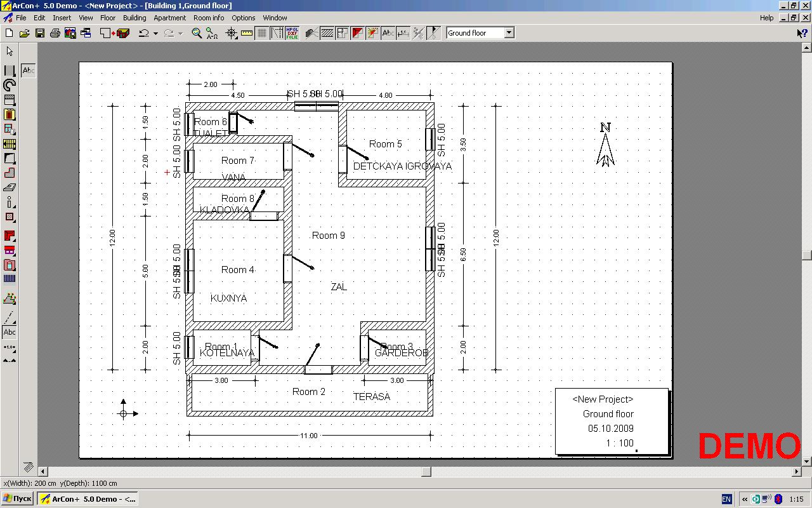Toggle the ruler display
Viewport: 812px width, 508px height.
coord(246,32)
